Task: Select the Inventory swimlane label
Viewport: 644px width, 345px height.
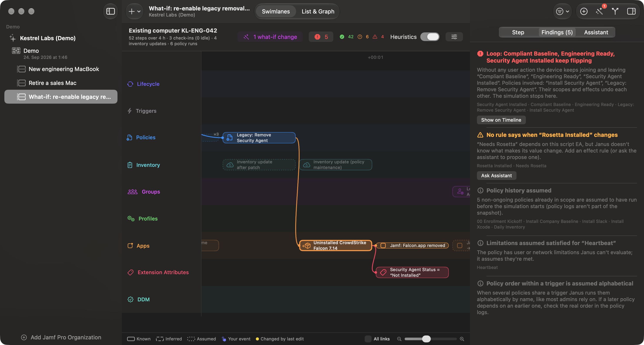Action: tap(144, 165)
